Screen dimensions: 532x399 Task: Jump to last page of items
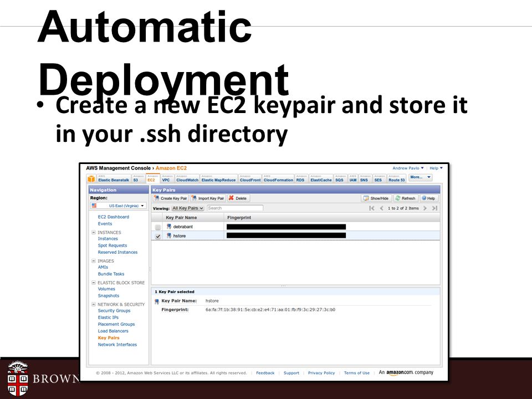[x=434, y=208]
